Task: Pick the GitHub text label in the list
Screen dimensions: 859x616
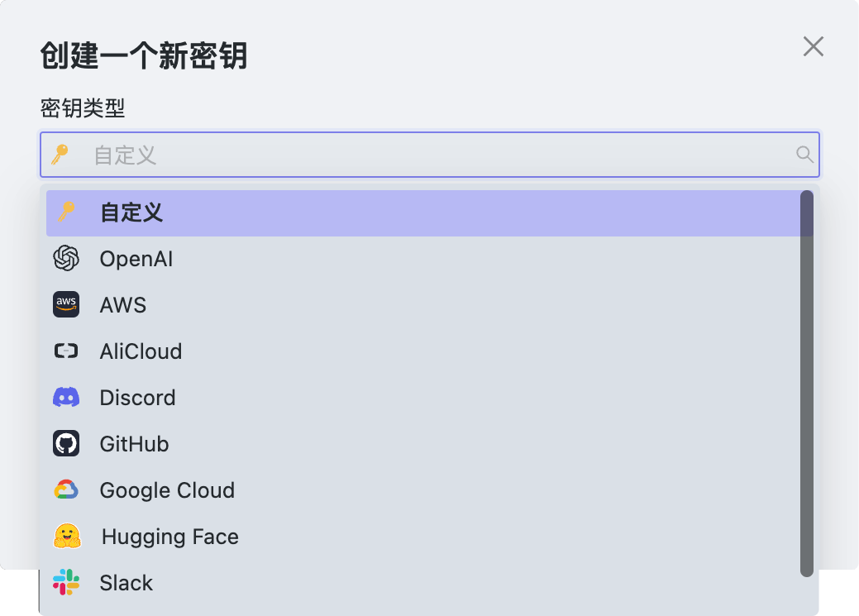Action: coord(134,444)
